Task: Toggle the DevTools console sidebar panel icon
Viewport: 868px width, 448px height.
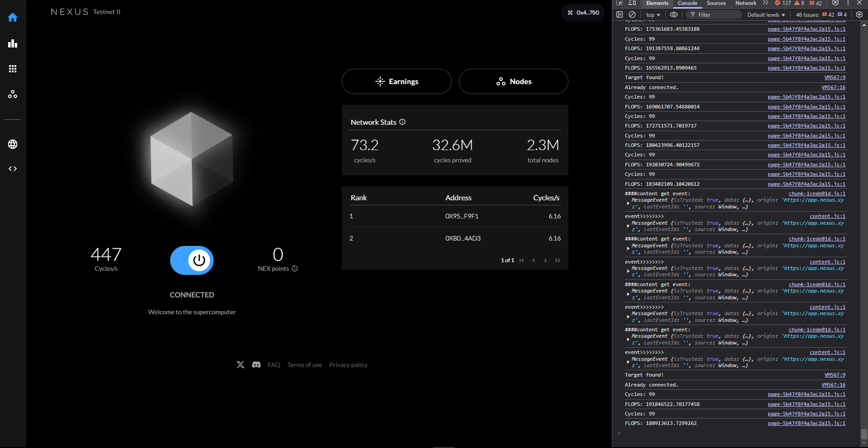Action: (620, 14)
